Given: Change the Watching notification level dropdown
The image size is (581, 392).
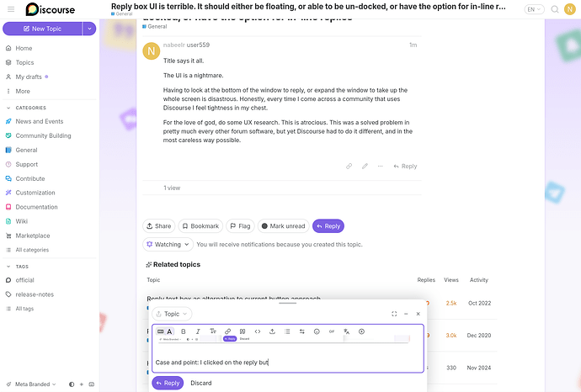Looking at the screenshot, I should point(168,244).
